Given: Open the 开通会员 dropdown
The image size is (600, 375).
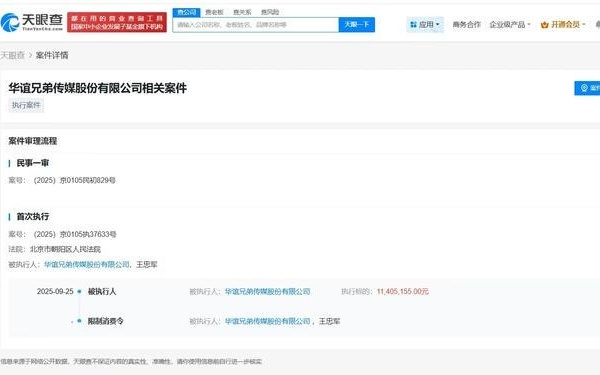Looking at the screenshot, I should (x=563, y=25).
